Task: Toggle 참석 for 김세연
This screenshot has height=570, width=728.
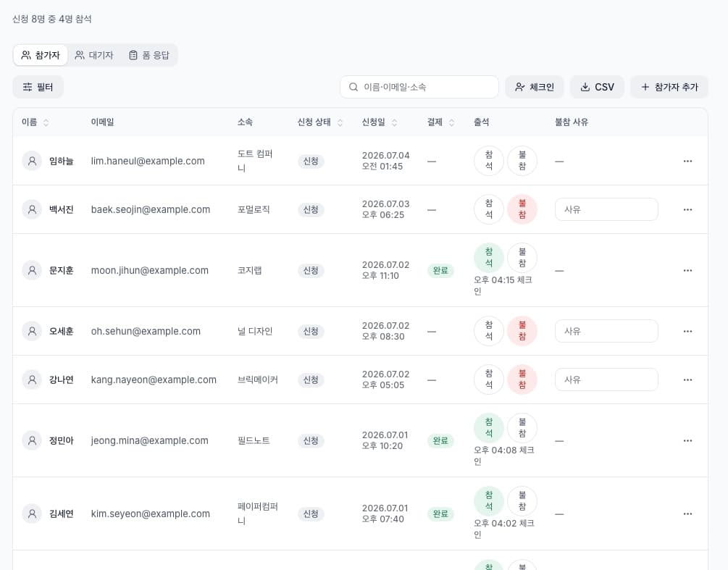Action: coord(489,501)
